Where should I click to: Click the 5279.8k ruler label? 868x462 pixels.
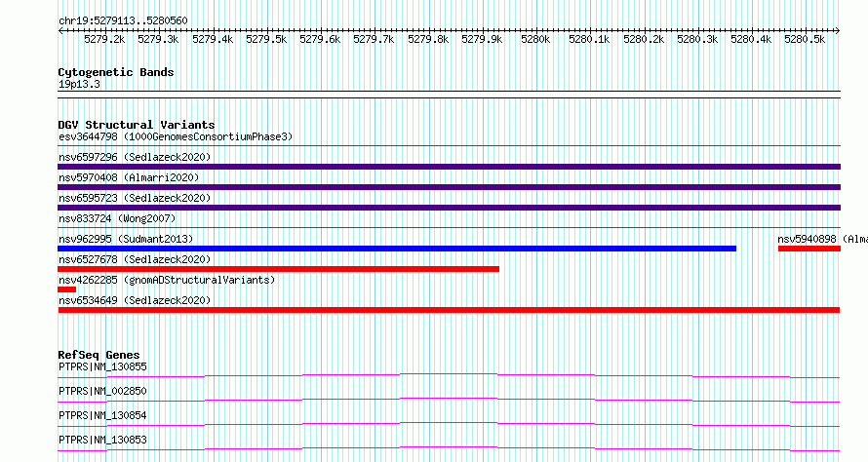[x=428, y=39]
